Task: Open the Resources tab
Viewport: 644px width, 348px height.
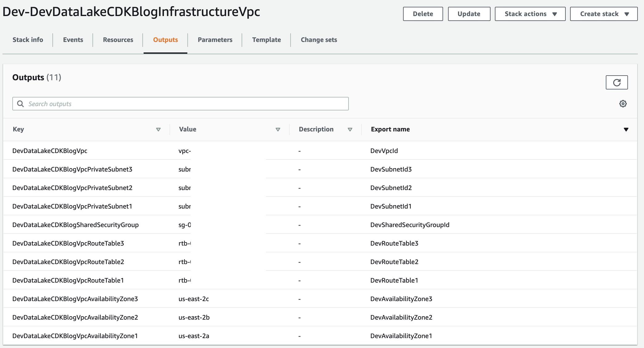Action: point(118,40)
